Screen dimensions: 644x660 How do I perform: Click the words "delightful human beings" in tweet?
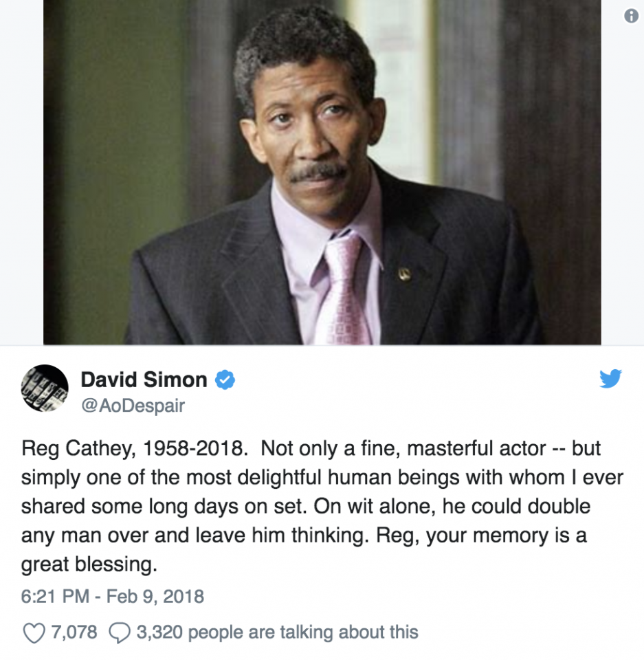pos(335,477)
